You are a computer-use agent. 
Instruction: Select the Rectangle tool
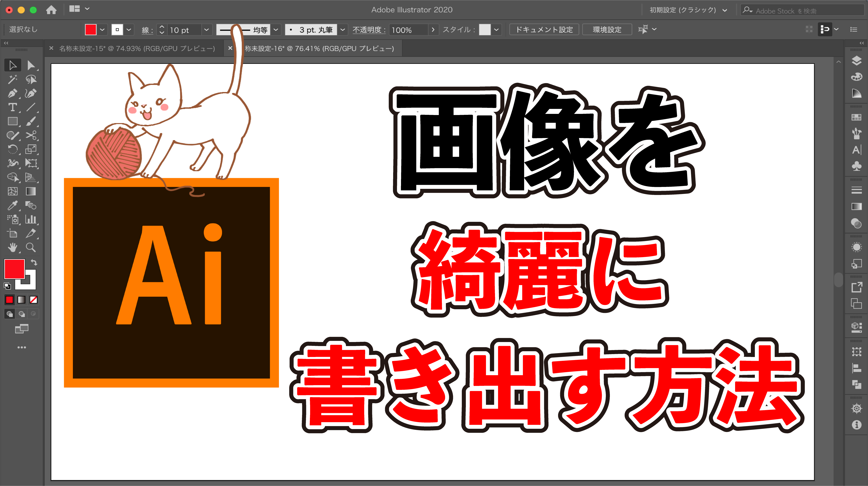coord(13,121)
